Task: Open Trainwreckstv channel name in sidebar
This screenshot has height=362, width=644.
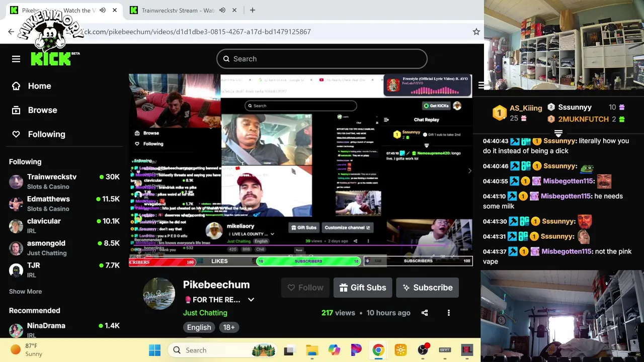Action: (52, 177)
